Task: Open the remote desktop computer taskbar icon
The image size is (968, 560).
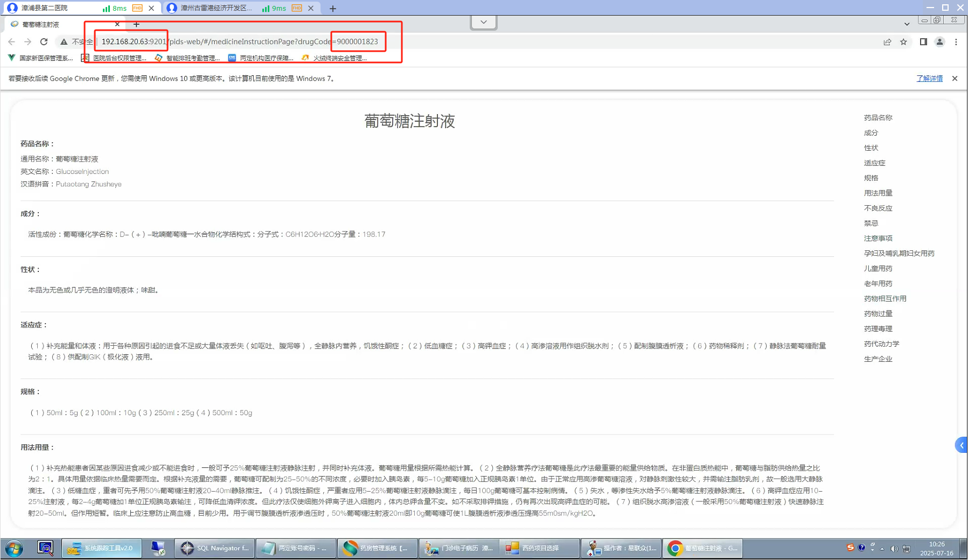Action: (158, 548)
